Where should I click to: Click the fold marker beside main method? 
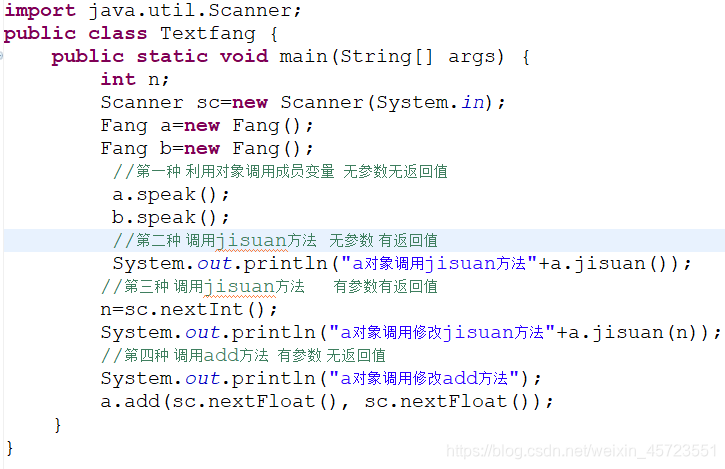click(1, 56)
